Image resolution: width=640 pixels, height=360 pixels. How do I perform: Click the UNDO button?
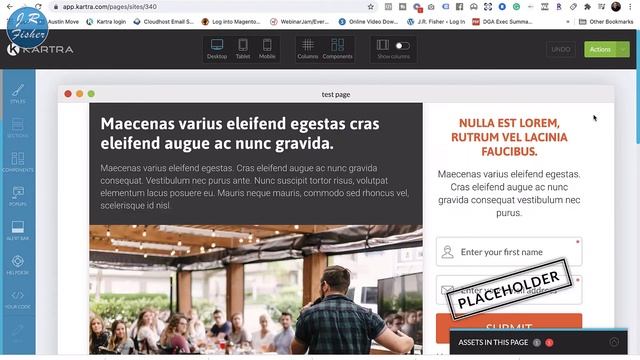click(x=561, y=49)
